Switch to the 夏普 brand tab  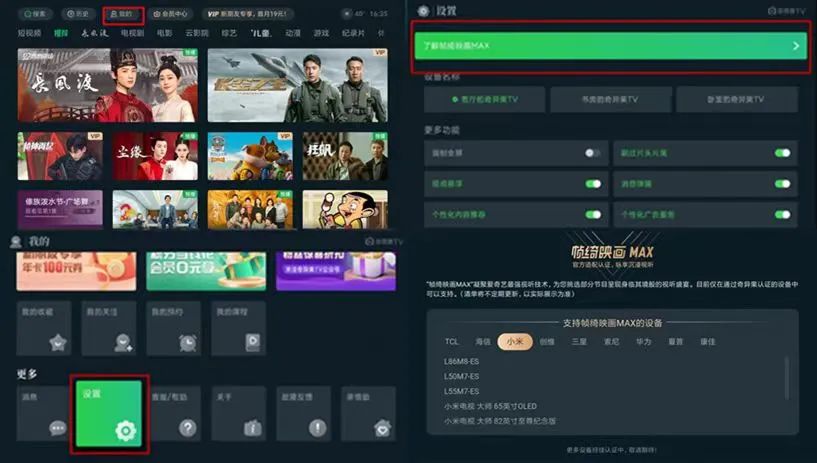tap(676, 342)
